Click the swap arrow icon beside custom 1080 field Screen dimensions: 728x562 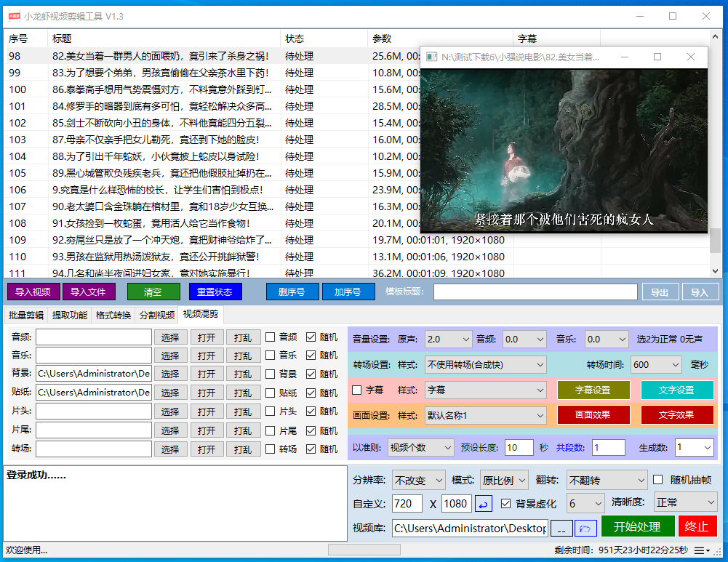pyautogui.click(x=484, y=503)
